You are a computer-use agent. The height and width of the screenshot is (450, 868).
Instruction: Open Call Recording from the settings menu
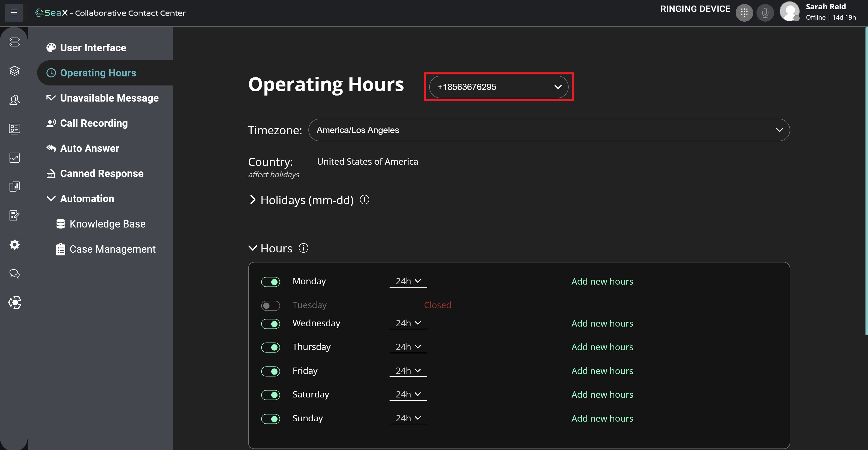(94, 123)
